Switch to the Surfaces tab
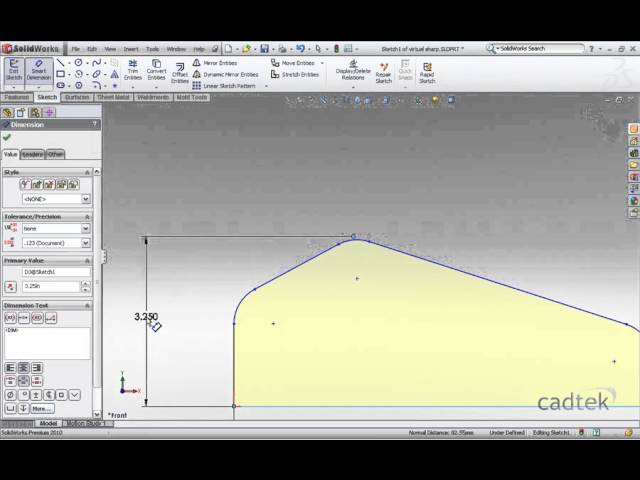Screen dimensions: 640x480 click(77, 97)
